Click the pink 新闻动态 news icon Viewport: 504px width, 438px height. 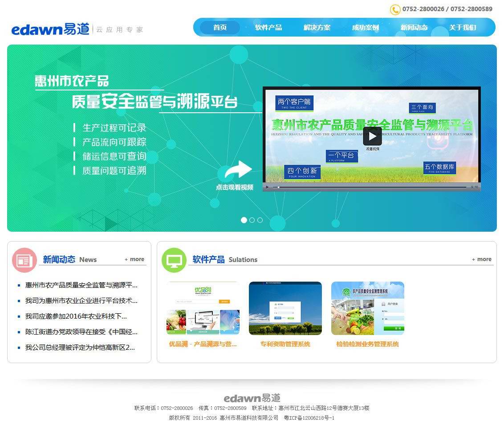[x=24, y=260]
